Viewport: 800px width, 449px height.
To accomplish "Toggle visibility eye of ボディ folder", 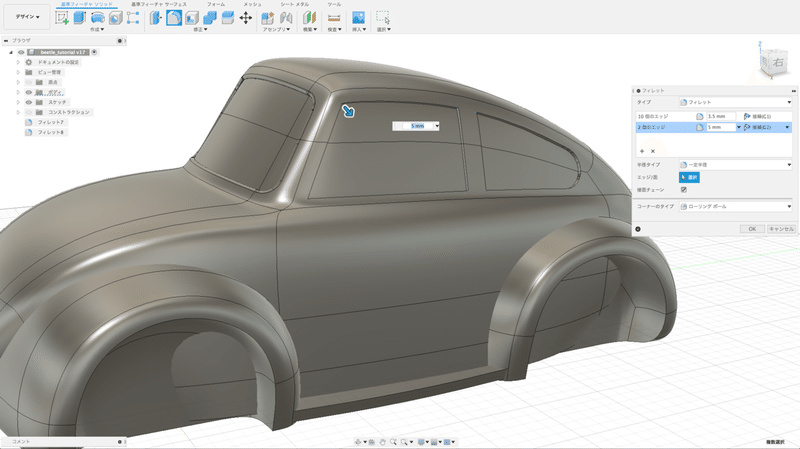I will 27,91.
